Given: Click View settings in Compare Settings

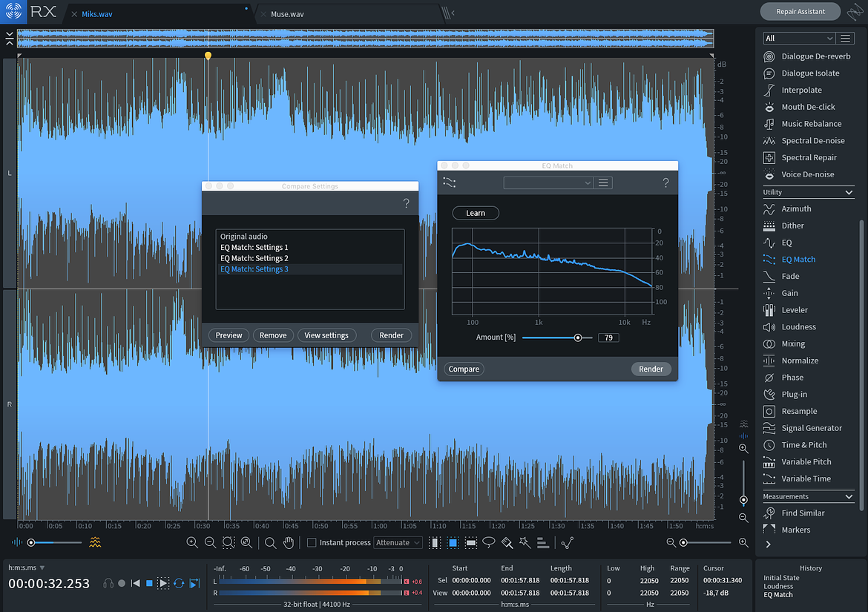Looking at the screenshot, I should pyautogui.click(x=326, y=335).
